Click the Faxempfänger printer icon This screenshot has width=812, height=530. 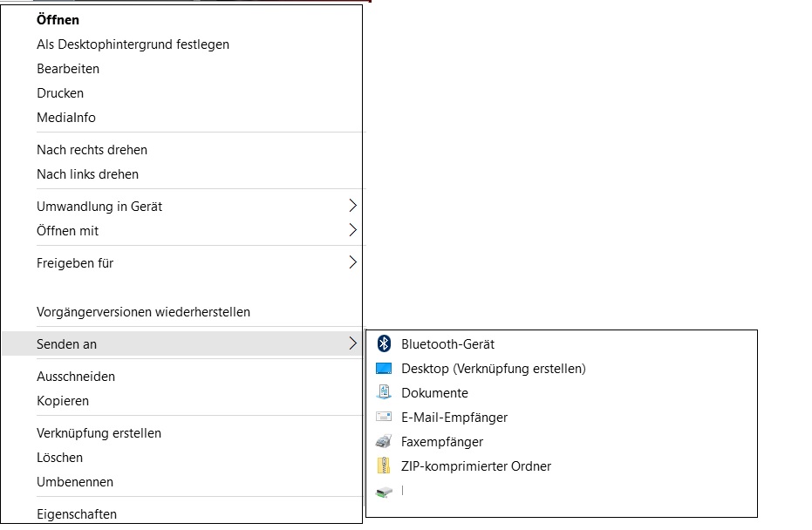[384, 441]
